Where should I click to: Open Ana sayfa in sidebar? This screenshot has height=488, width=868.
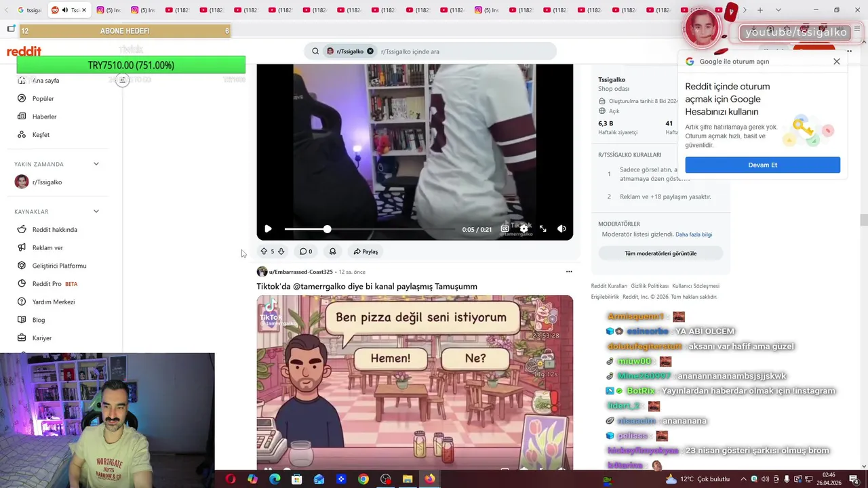click(x=45, y=80)
